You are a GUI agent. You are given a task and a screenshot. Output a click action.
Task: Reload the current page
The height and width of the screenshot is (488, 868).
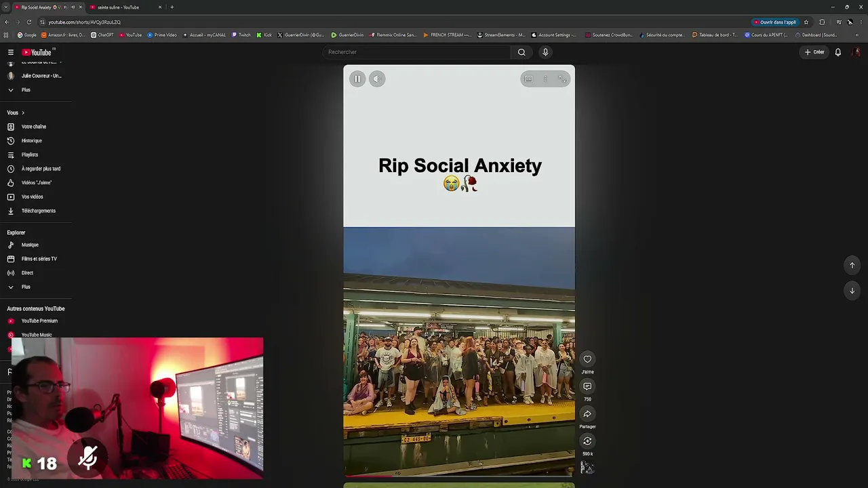tap(28, 22)
